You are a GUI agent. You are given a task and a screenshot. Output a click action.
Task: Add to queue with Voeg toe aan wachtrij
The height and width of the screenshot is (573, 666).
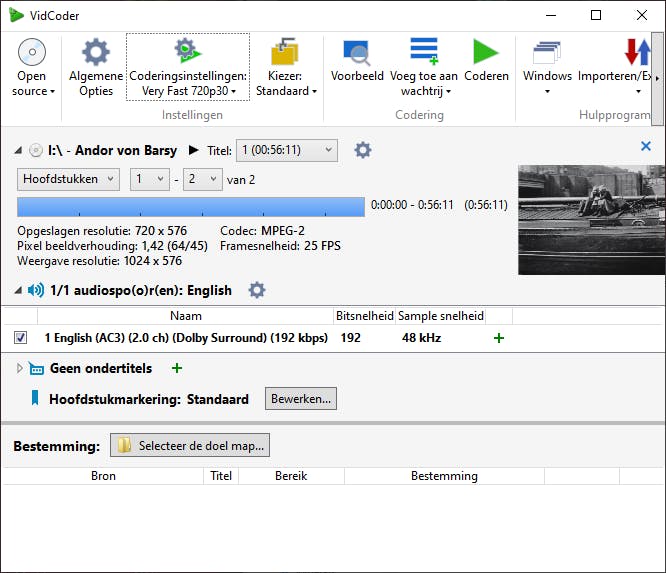pyautogui.click(x=423, y=68)
